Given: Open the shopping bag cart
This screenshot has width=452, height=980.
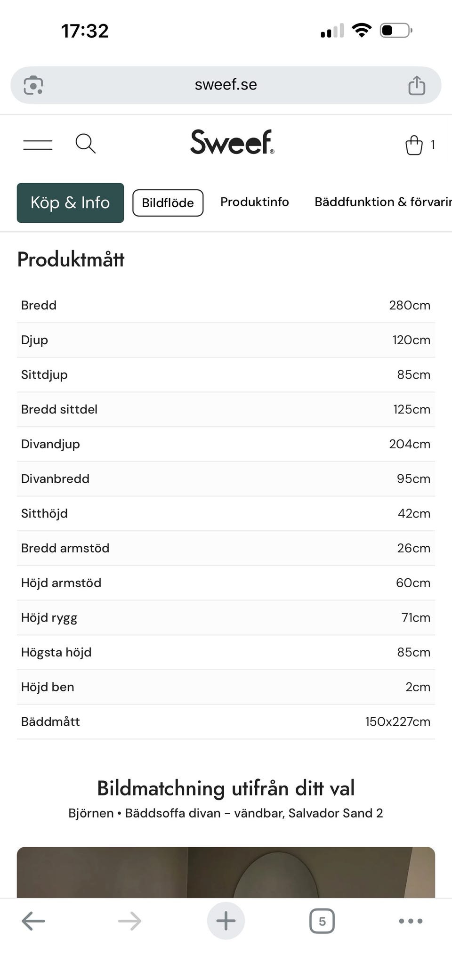Looking at the screenshot, I should click(x=414, y=145).
